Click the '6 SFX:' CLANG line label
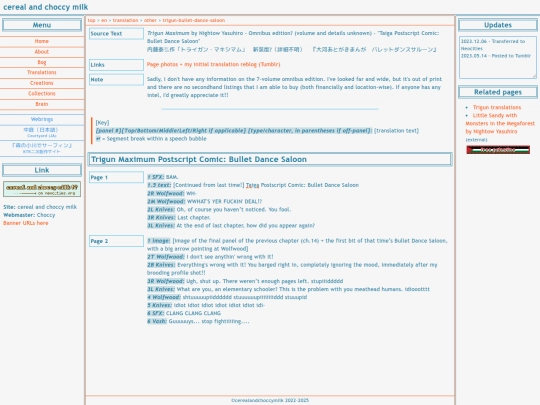 tap(156, 313)
